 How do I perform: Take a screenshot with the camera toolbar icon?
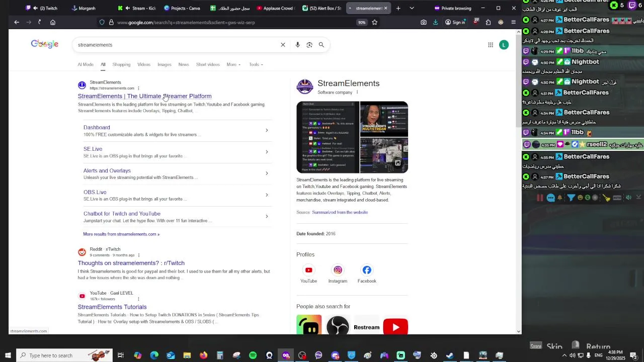tap(424, 22)
